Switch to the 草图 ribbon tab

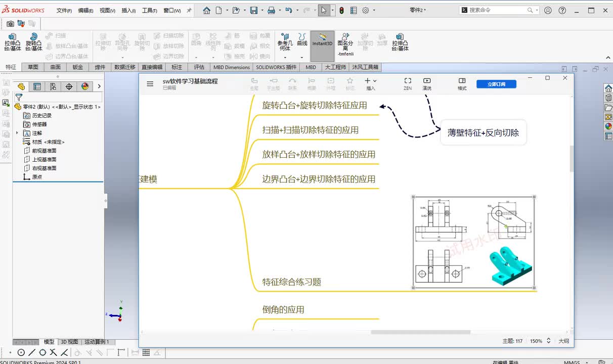[33, 67]
